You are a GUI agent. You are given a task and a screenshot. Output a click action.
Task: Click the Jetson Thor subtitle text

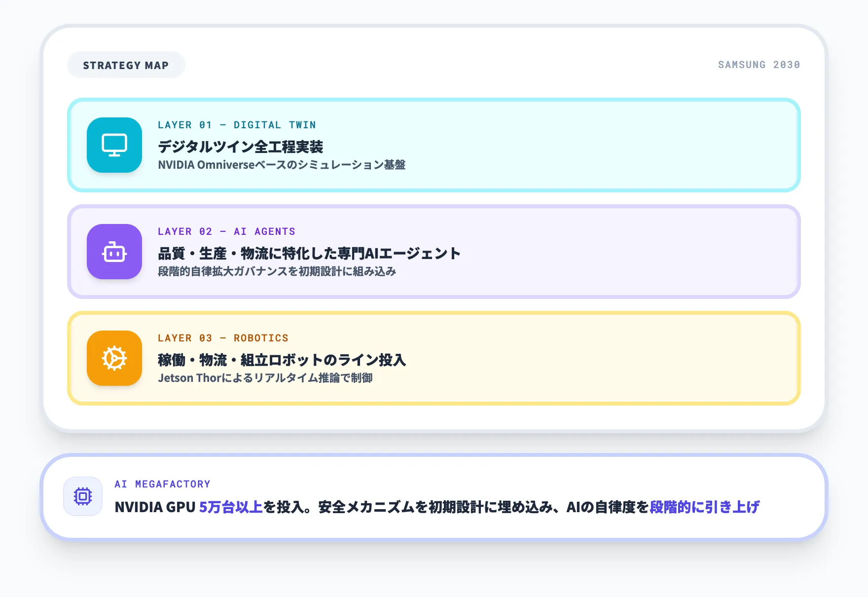(265, 378)
